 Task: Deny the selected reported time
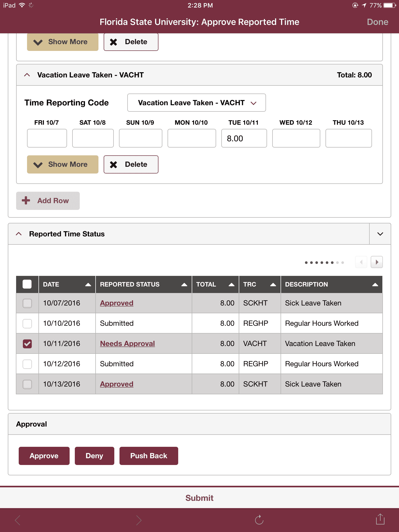tap(95, 456)
